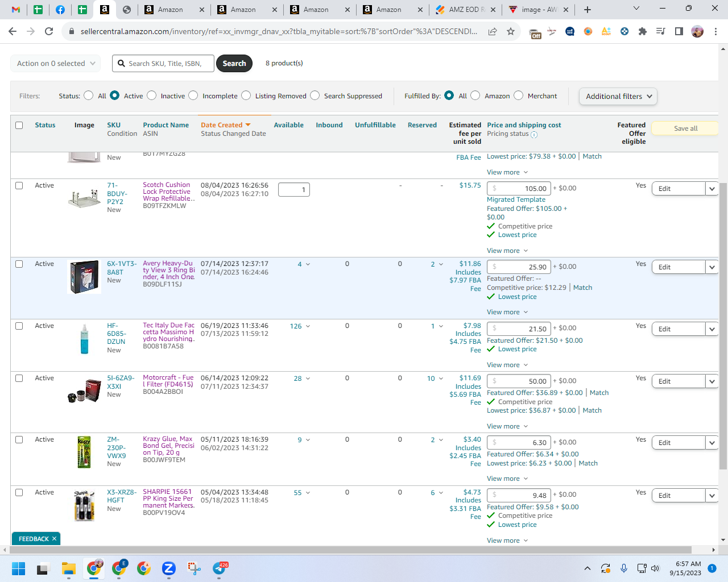
Task: Click the media control extension icon
Action: (661, 31)
